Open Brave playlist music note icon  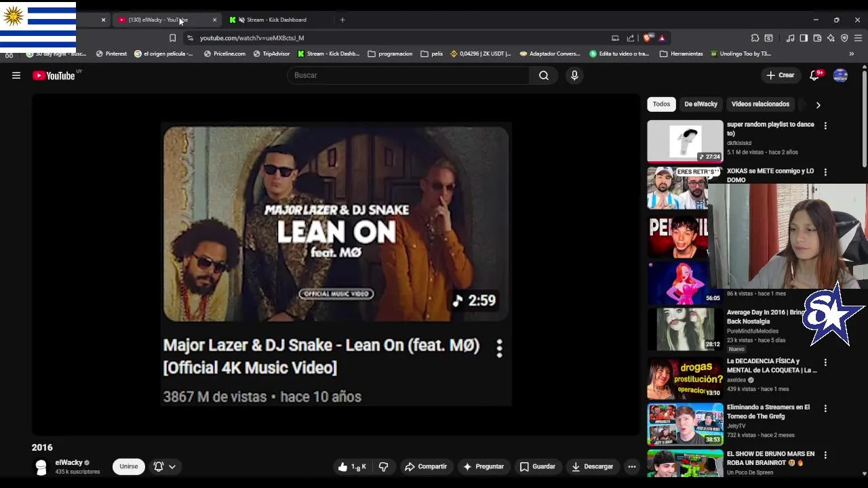click(x=790, y=38)
